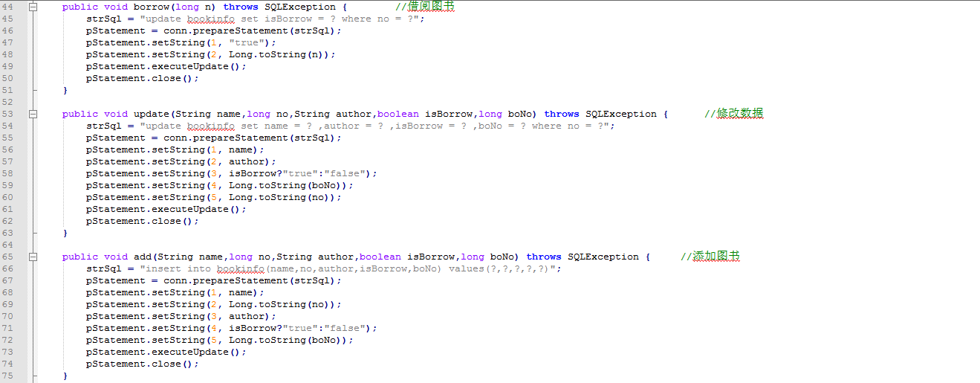Screen dimensions: 980x383
Task: Click line number 58 in the gutter
Action: (7, 173)
